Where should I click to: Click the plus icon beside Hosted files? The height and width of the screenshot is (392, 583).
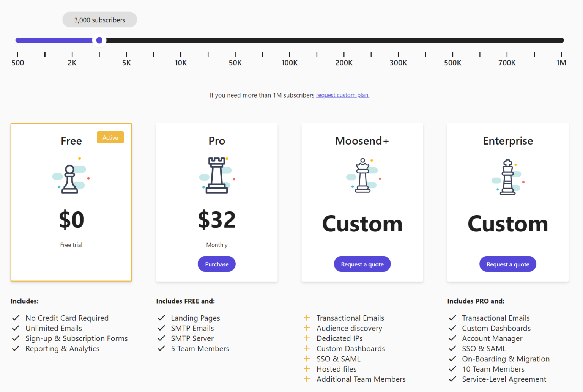[307, 368]
